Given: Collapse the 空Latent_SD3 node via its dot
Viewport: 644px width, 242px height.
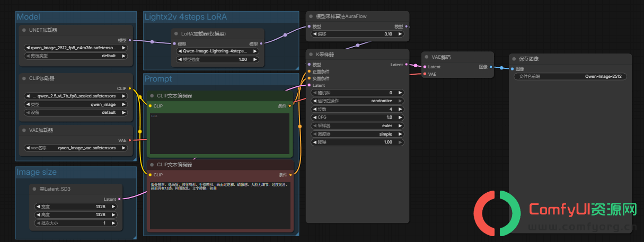Looking at the screenshot, I should click(34, 189).
